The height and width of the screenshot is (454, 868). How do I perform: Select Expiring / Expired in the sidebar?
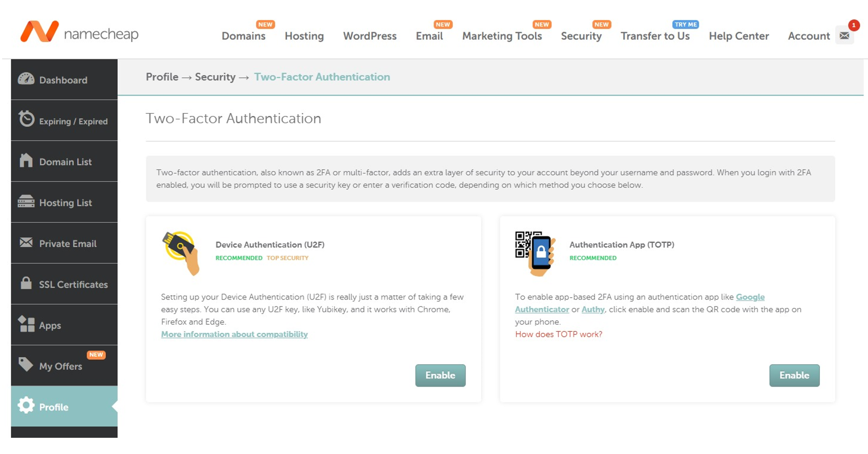point(64,120)
